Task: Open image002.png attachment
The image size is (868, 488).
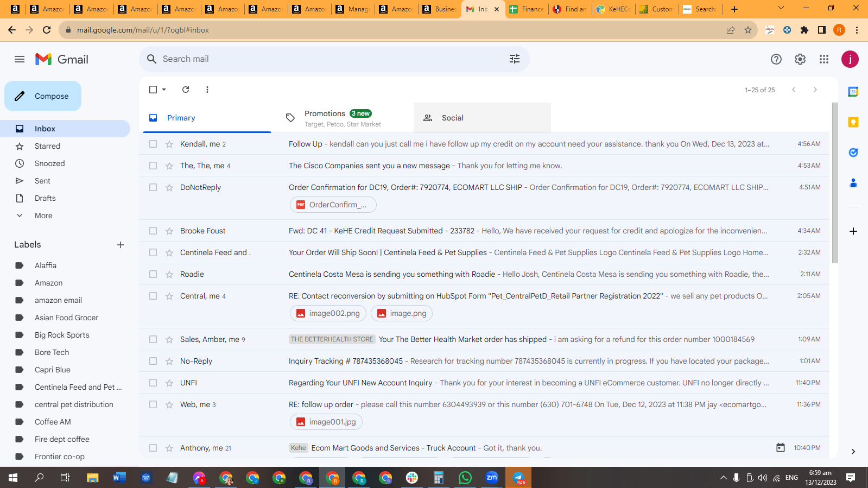Action: pyautogui.click(x=328, y=313)
